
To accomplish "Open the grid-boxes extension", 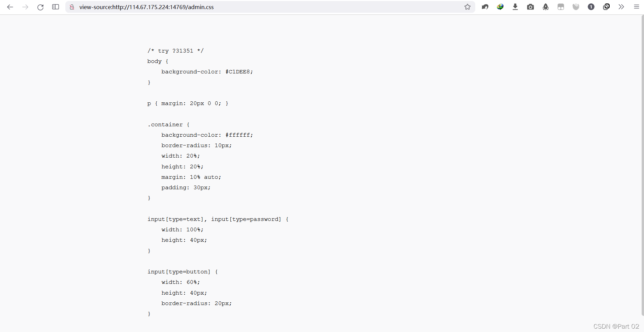I will coord(561,7).
